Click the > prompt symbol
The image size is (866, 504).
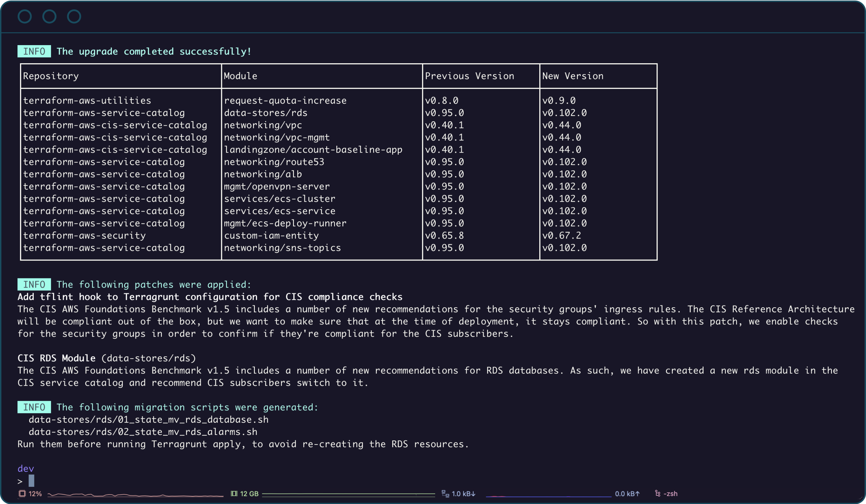20,481
